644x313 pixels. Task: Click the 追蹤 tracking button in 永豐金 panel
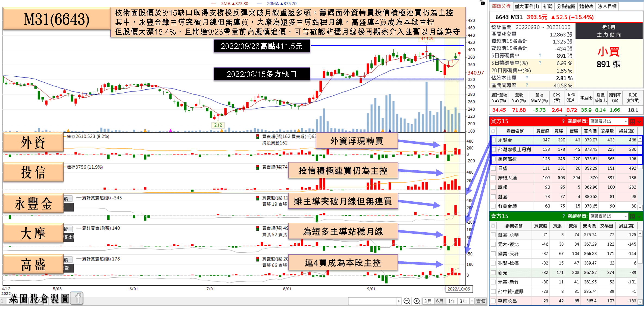coord(68,199)
